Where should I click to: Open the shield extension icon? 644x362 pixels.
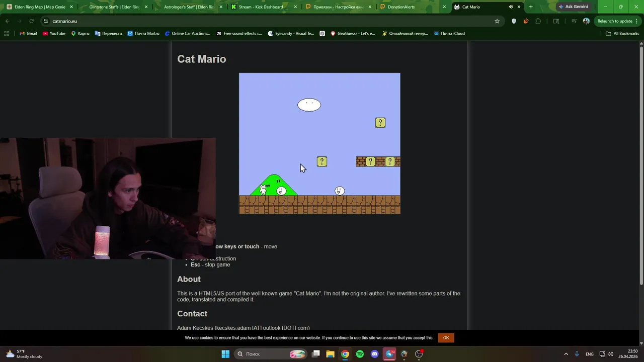point(514,21)
